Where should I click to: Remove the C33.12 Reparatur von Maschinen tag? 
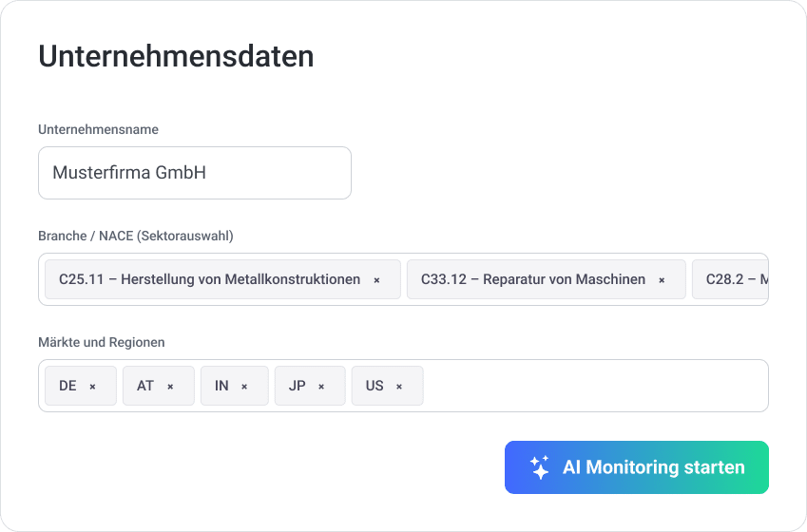pyautogui.click(x=662, y=280)
